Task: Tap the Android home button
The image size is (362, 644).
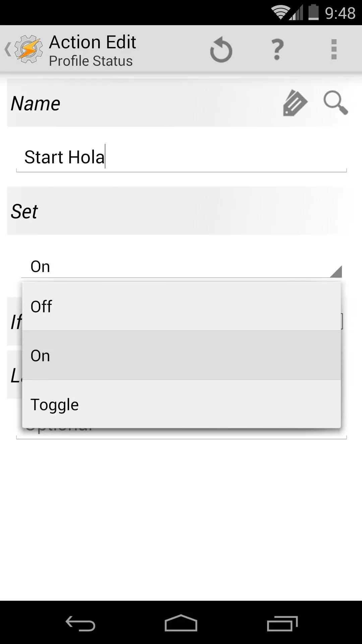Action: (x=181, y=623)
